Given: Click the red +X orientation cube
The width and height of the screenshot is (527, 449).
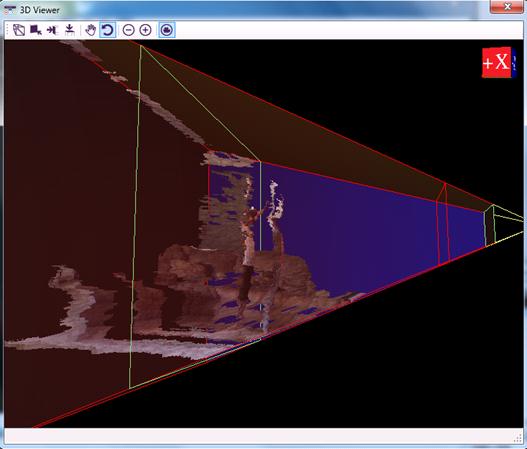Looking at the screenshot, I should tap(498, 63).
